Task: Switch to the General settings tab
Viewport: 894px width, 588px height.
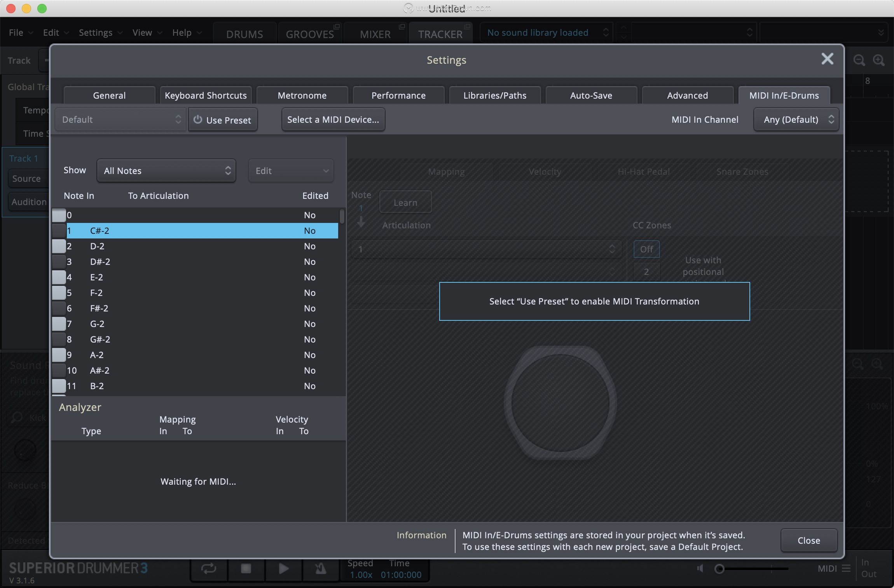Action: click(109, 96)
